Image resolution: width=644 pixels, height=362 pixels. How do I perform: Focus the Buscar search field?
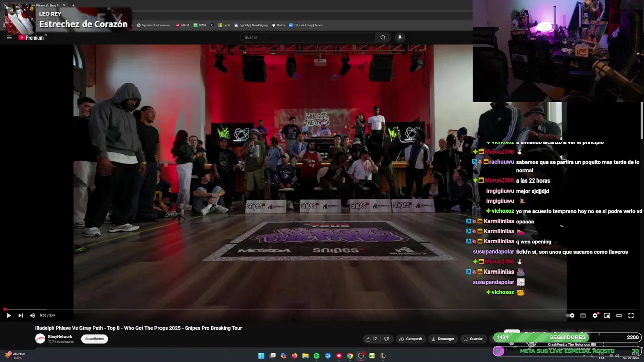(308, 37)
